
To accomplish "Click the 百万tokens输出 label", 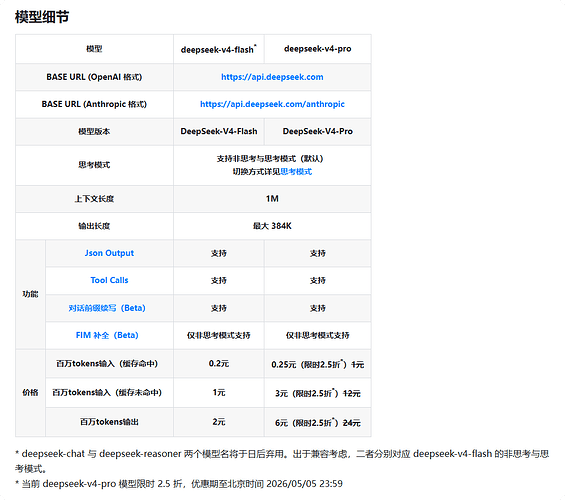I will point(109,422).
